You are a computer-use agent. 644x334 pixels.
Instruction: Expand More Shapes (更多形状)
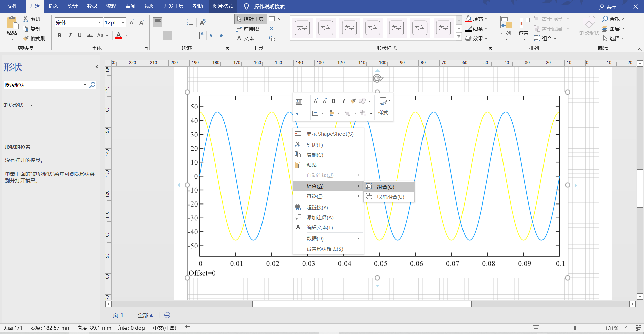(17, 105)
